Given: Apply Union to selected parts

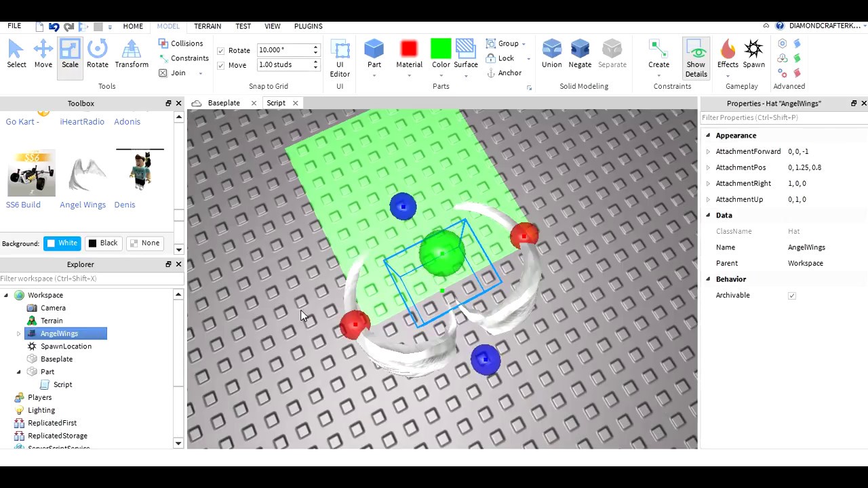Looking at the screenshot, I should coord(552,54).
